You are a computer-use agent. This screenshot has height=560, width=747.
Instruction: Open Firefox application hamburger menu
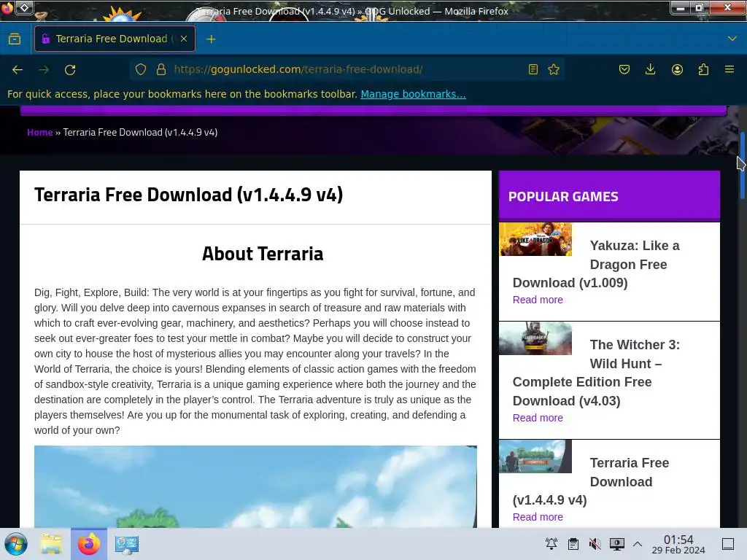pyautogui.click(x=729, y=69)
